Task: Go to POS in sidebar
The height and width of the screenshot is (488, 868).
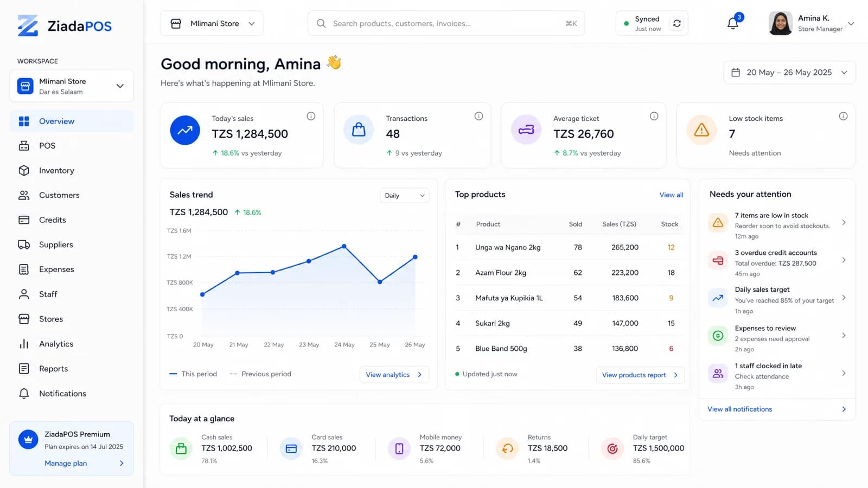Action: [72, 146]
